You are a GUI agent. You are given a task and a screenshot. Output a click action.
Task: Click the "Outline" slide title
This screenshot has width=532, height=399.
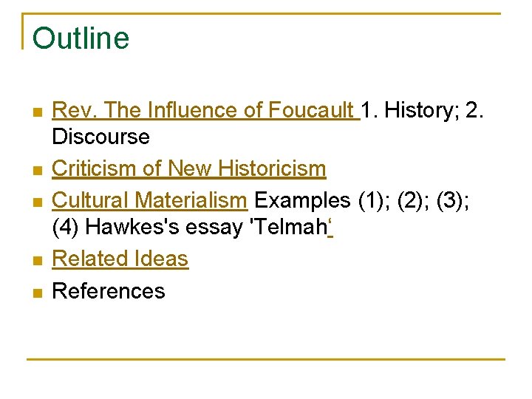(x=81, y=38)
